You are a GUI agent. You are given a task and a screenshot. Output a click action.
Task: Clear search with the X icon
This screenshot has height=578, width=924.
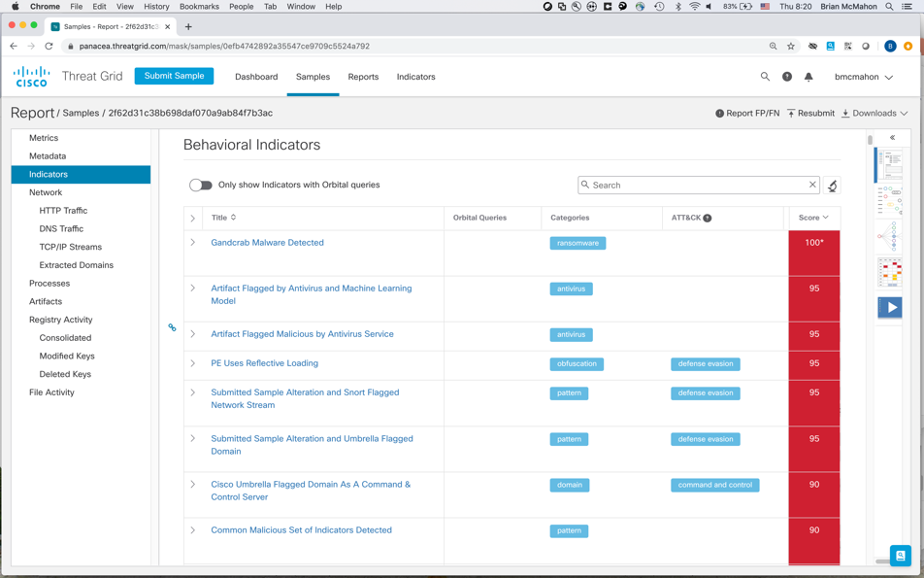[x=812, y=185]
